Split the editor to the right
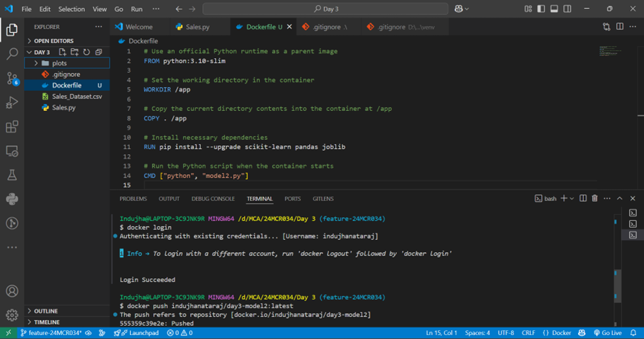 click(x=620, y=27)
